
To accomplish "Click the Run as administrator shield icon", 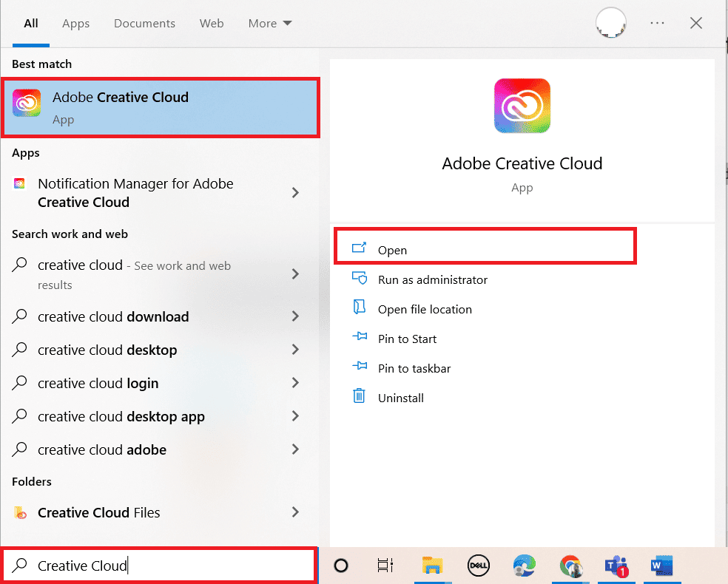I will (x=359, y=279).
